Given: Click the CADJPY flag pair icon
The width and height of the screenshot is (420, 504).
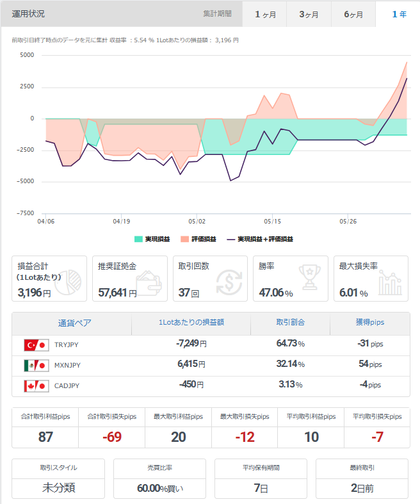Looking at the screenshot, I should click(x=36, y=386).
